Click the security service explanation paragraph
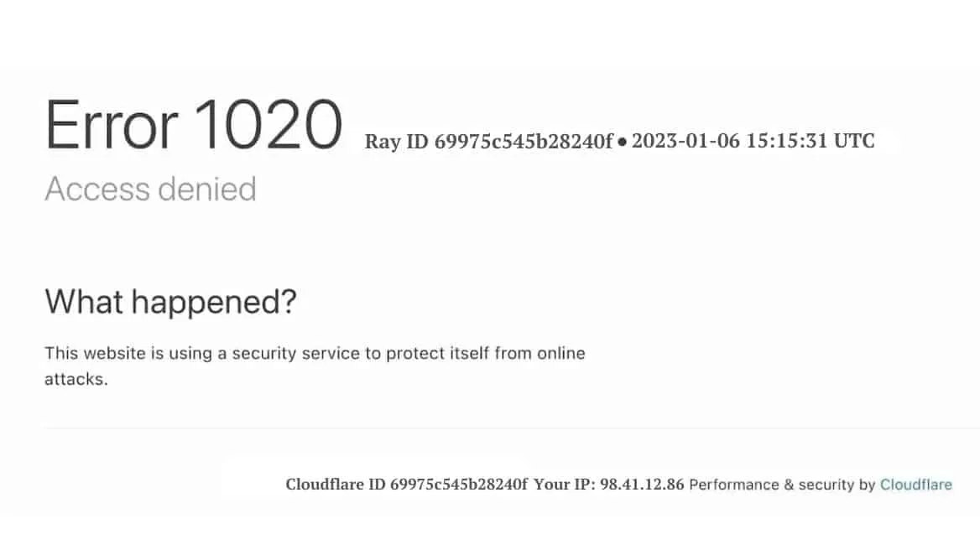 (315, 366)
